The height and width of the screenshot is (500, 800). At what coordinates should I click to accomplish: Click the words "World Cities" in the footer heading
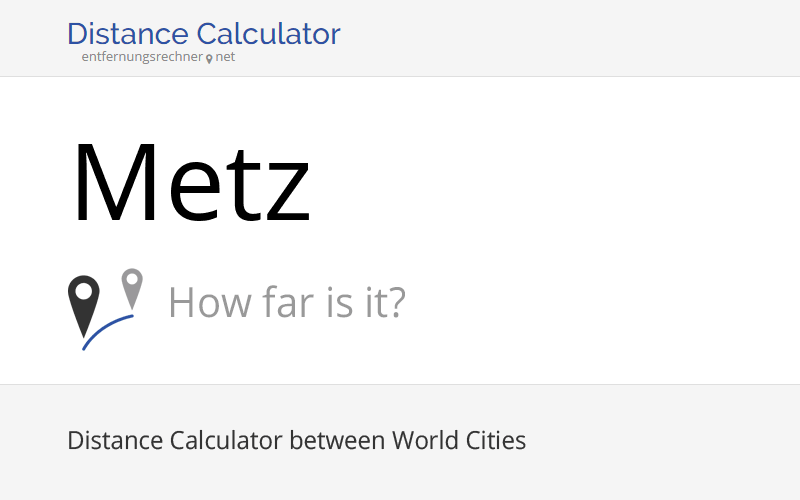point(459,440)
